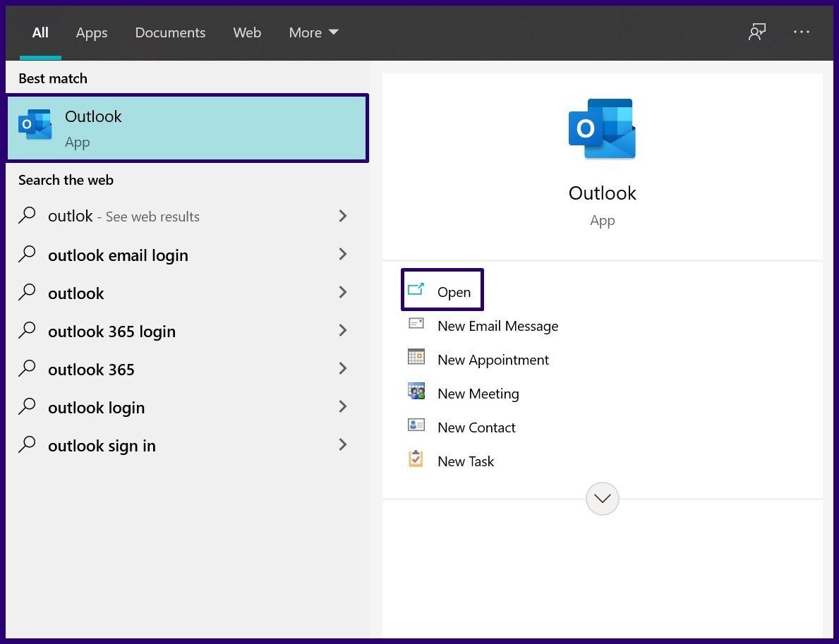Switch to the Apps tab
Viewport: 839px width, 644px height.
92,32
